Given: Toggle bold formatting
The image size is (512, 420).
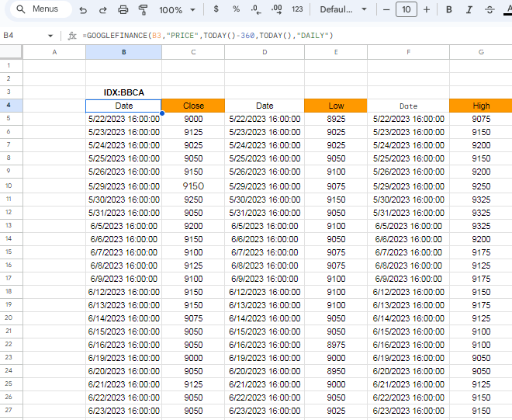Looking at the screenshot, I should [x=448, y=10].
